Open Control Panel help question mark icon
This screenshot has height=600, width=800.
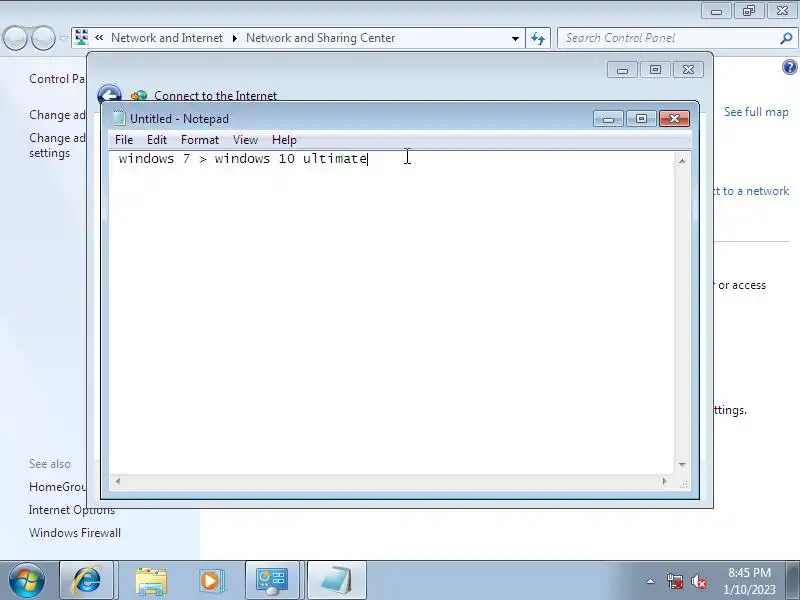(789, 67)
